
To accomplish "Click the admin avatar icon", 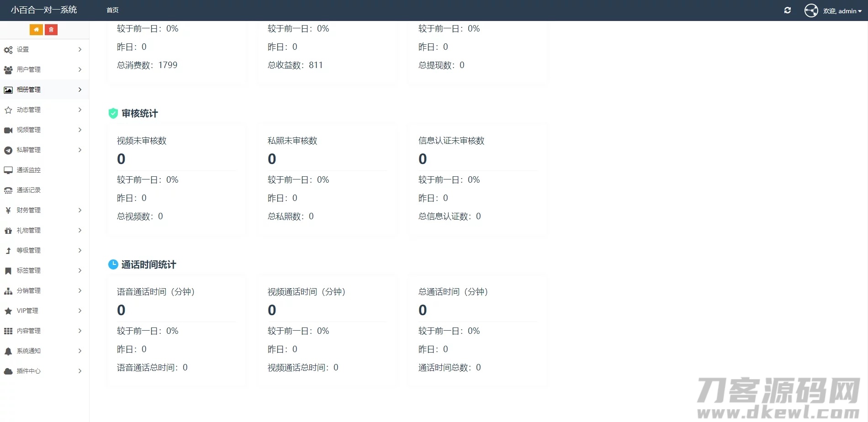I will pos(811,11).
